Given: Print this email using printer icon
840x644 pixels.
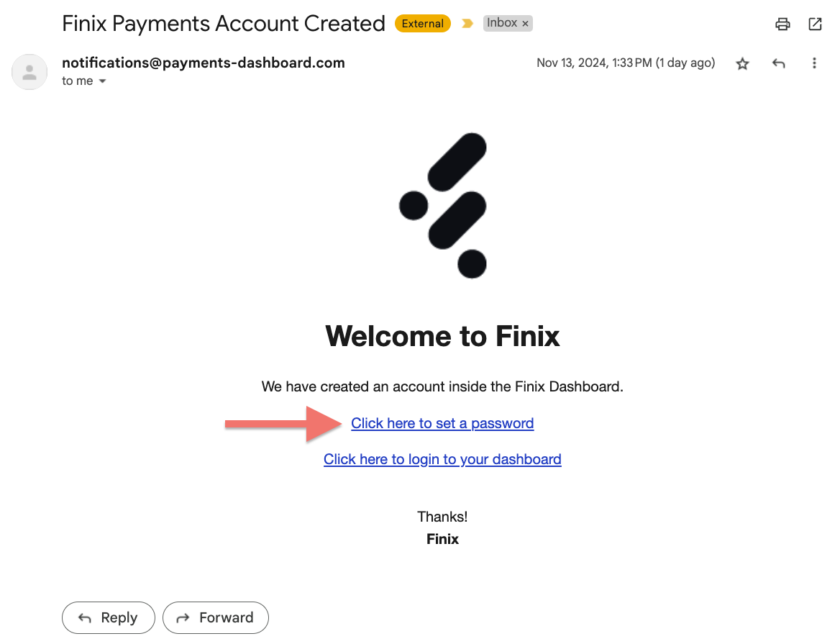Looking at the screenshot, I should (x=782, y=24).
